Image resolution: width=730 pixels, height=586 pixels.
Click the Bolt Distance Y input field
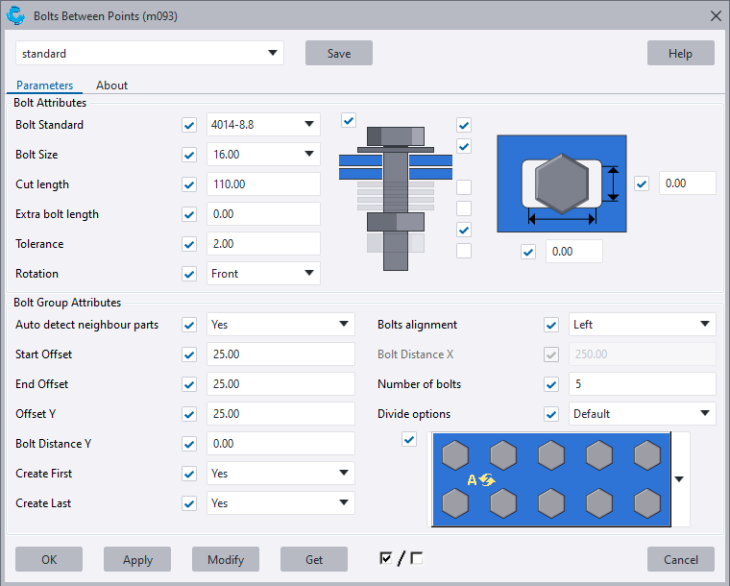point(281,444)
